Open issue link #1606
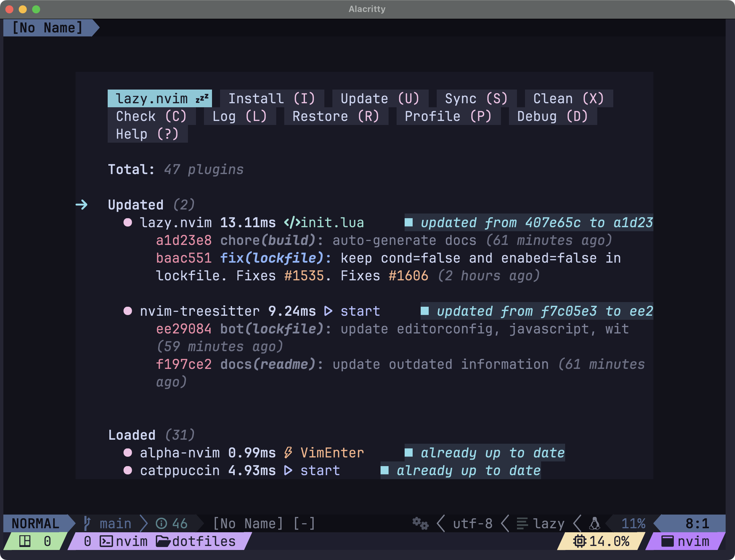Screen dimensions: 735x560 coord(408,276)
